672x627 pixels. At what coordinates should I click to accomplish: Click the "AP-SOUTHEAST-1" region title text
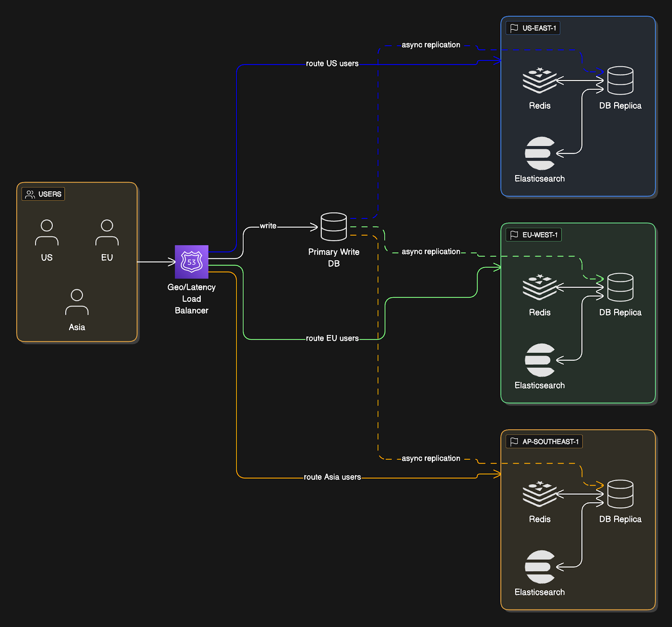click(551, 442)
